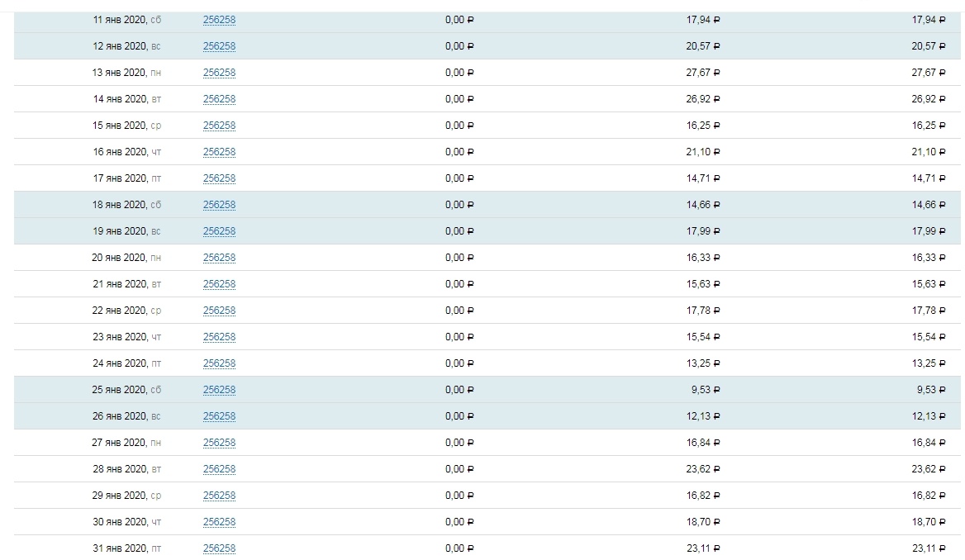Open the 256258 link for 31 янв 2020
This screenshot has width=965, height=560.
(219, 548)
